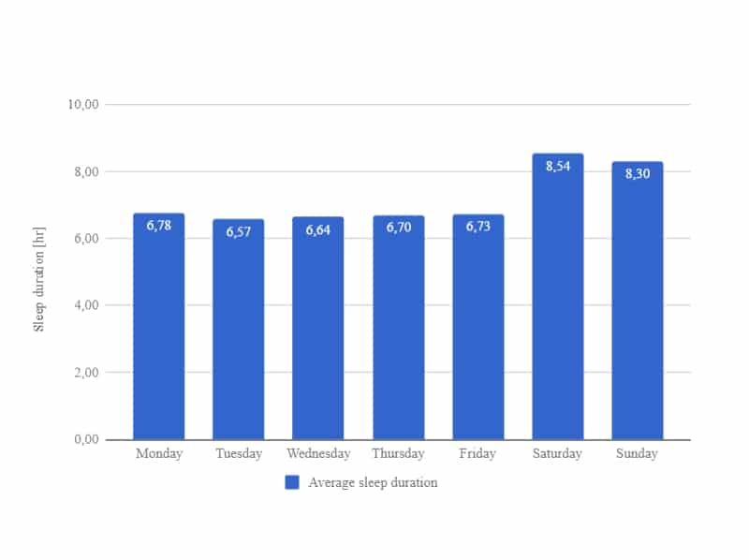Click the 6,78 data label on Monday

[x=158, y=226]
